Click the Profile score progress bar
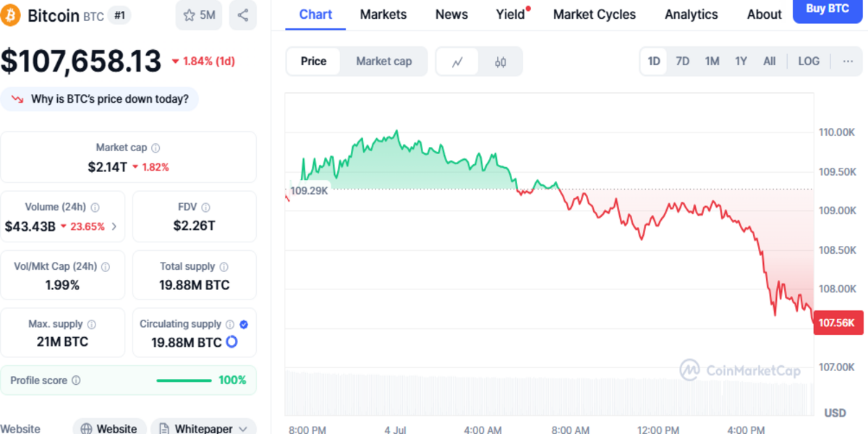The height and width of the screenshot is (434, 868). [x=184, y=380]
